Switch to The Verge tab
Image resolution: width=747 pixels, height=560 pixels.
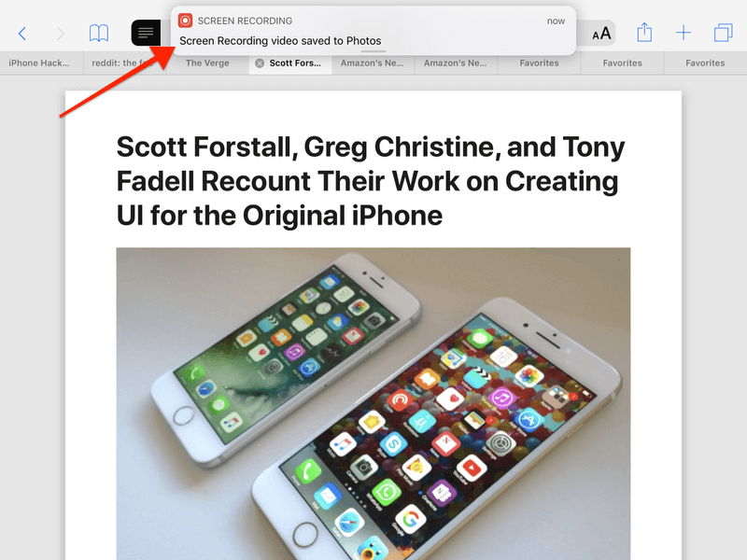pos(207,63)
